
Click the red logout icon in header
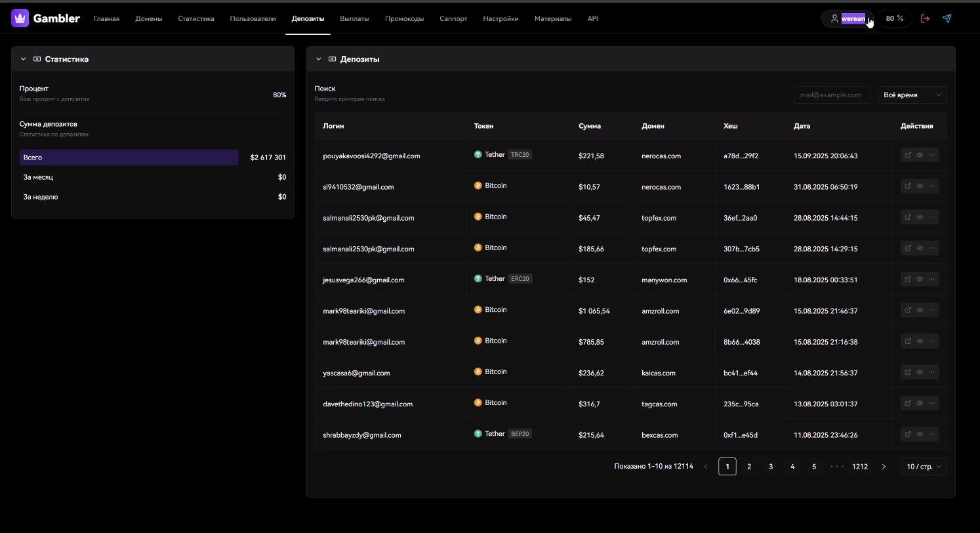pyautogui.click(x=925, y=18)
